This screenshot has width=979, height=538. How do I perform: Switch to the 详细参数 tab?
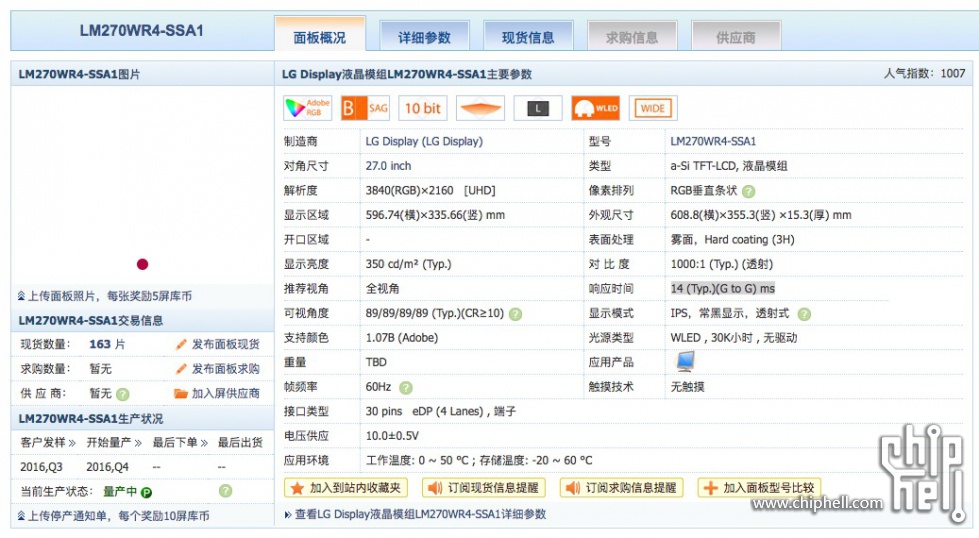425,37
